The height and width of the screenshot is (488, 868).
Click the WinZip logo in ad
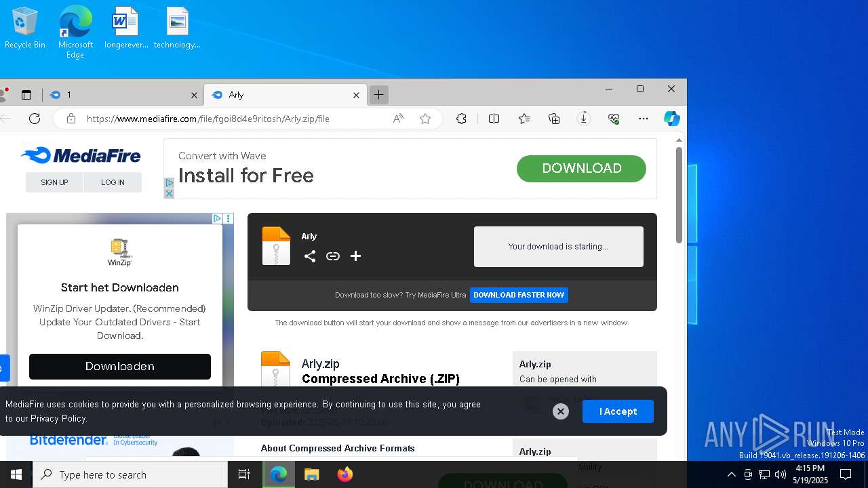119,252
